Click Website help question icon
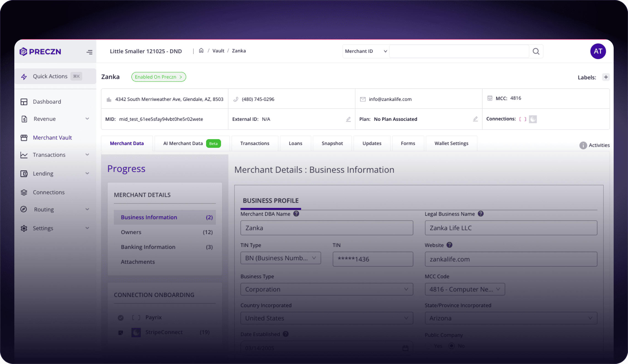628x364 pixels. [x=449, y=245]
